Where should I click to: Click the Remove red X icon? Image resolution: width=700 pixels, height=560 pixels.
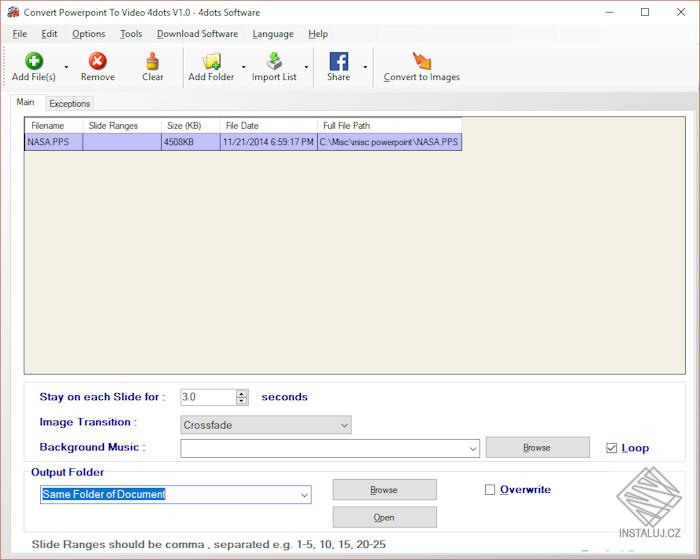point(97,61)
